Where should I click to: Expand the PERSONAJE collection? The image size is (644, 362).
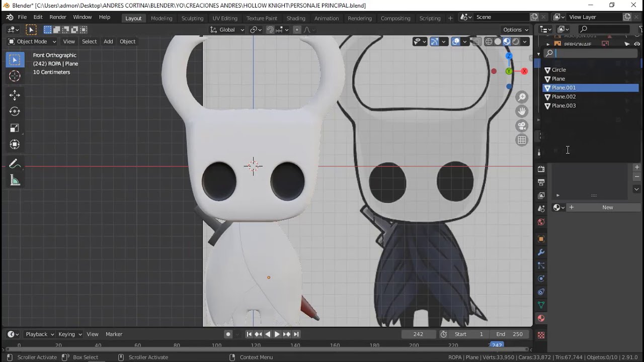pyautogui.click(x=548, y=45)
